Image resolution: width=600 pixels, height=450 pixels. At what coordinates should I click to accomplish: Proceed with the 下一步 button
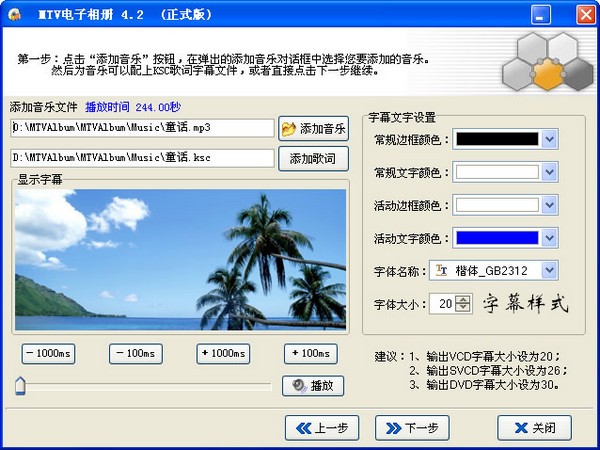pyautogui.click(x=412, y=428)
